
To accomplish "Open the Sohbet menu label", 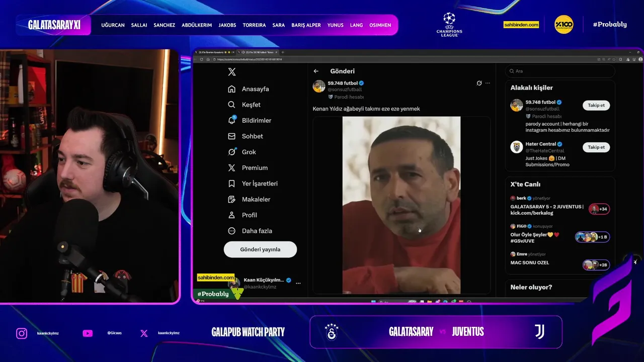I will (x=252, y=136).
